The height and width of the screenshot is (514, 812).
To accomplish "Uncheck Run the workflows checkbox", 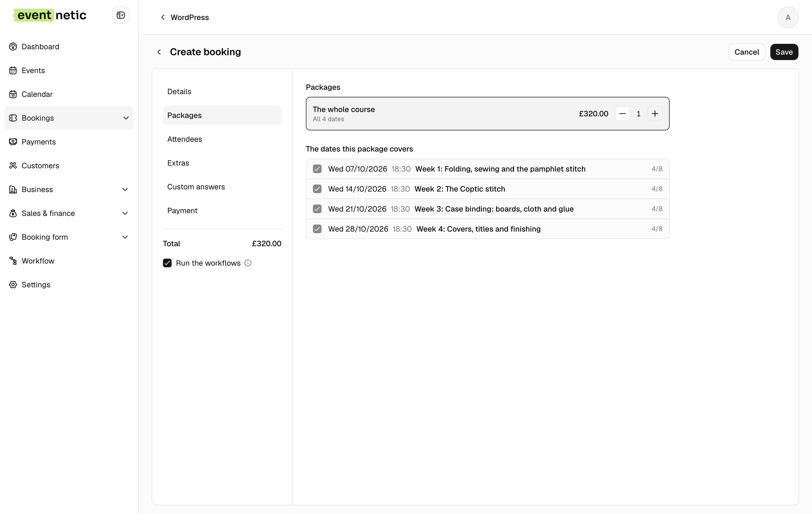I will 167,263.
